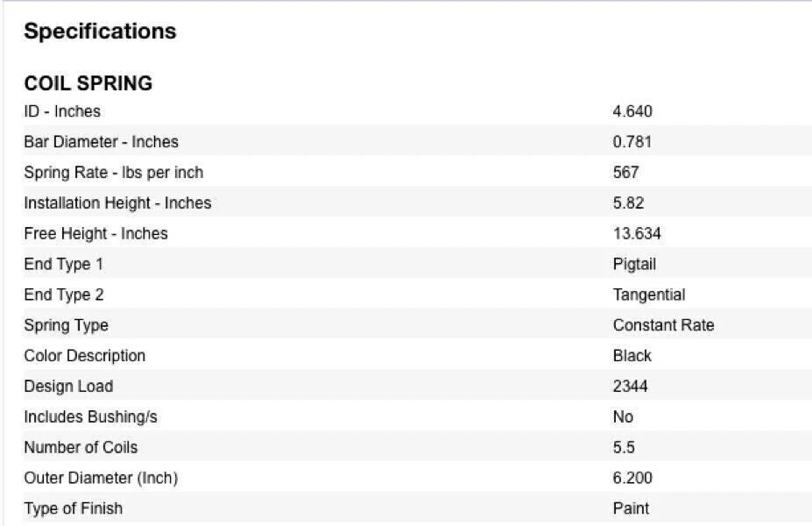Select the Includes Bushing/s label
This screenshot has width=812, height=526.
[x=90, y=417]
